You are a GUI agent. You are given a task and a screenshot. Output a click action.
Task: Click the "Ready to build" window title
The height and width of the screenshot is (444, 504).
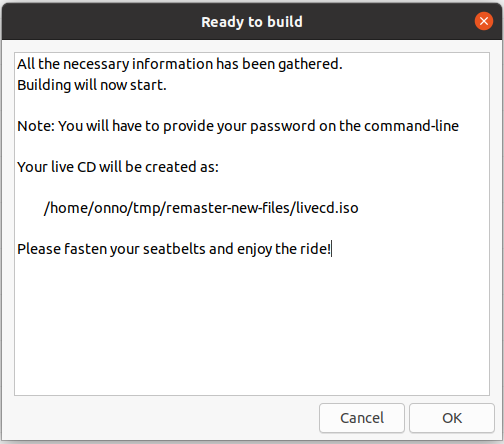[x=252, y=22]
